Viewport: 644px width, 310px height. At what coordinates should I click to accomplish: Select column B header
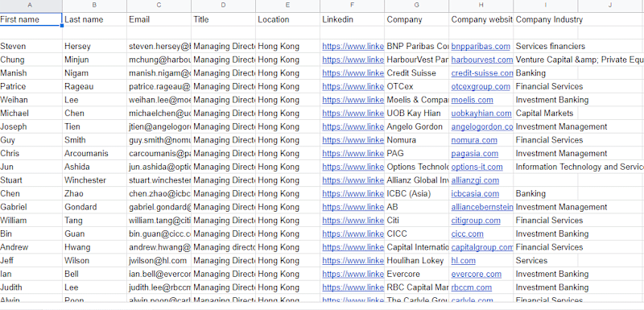pos(95,6)
